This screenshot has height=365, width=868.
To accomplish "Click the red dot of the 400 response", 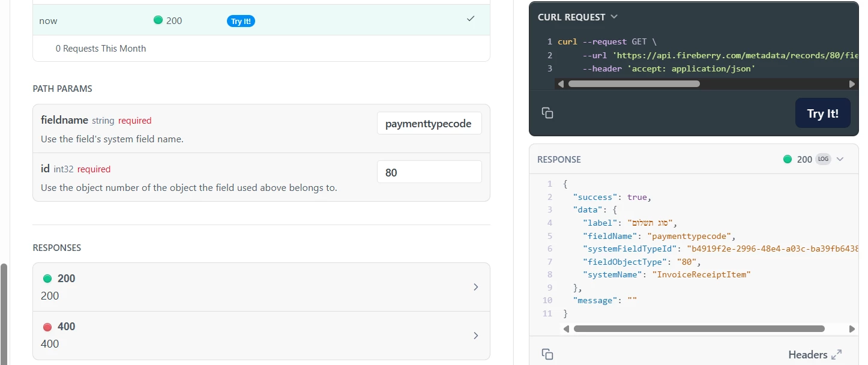I will pos(48,327).
